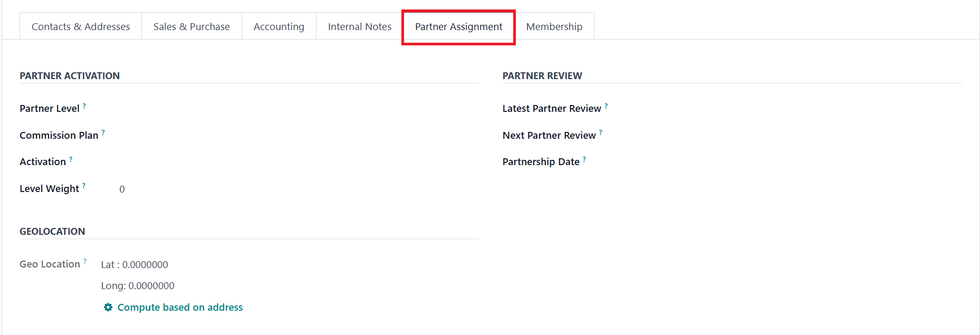Click the Partner Level help tooltip icon
The image size is (980, 335).
(84, 106)
